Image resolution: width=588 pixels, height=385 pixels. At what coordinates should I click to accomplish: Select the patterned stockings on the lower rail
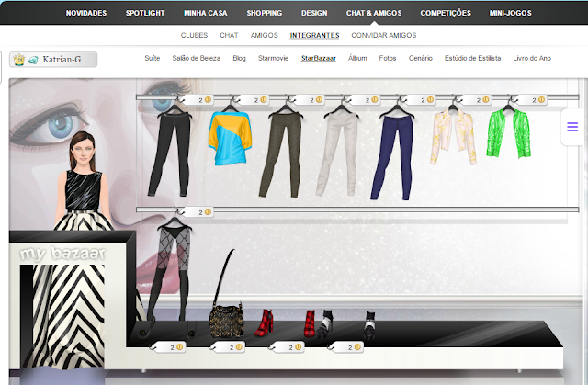point(169,273)
